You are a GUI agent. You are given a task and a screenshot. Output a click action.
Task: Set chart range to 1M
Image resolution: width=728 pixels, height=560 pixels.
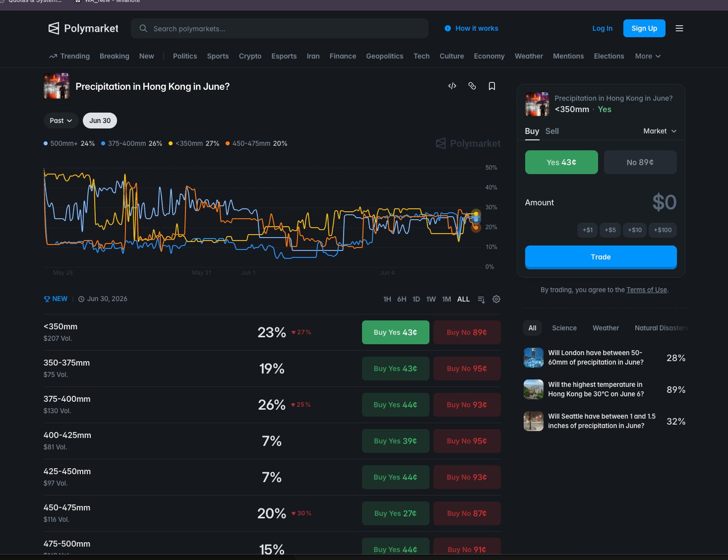pos(446,299)
